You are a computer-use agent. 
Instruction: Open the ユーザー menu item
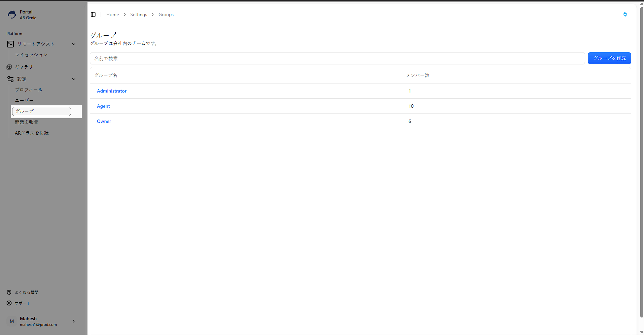24,101
